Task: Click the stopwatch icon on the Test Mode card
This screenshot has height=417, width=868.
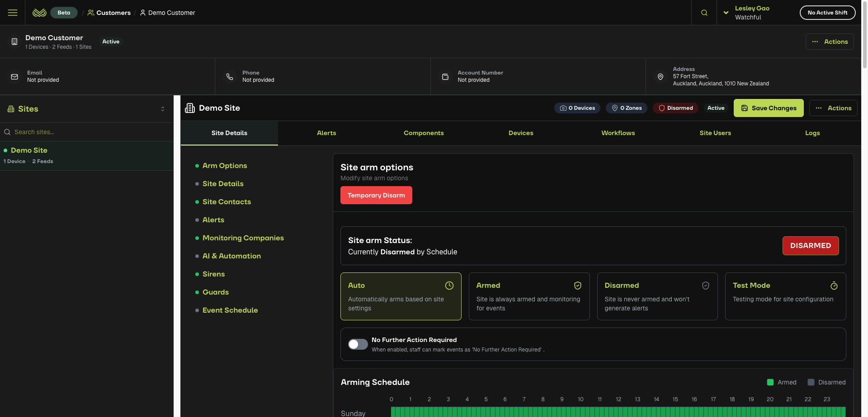Action: click(834, 286)
